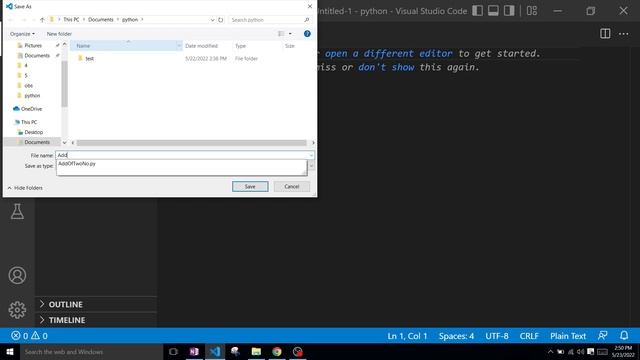Screen dimensions: 640x360
Task: Toggle secondary side bar layout icon
Action: pyautogui.click(x=509, y=11)
